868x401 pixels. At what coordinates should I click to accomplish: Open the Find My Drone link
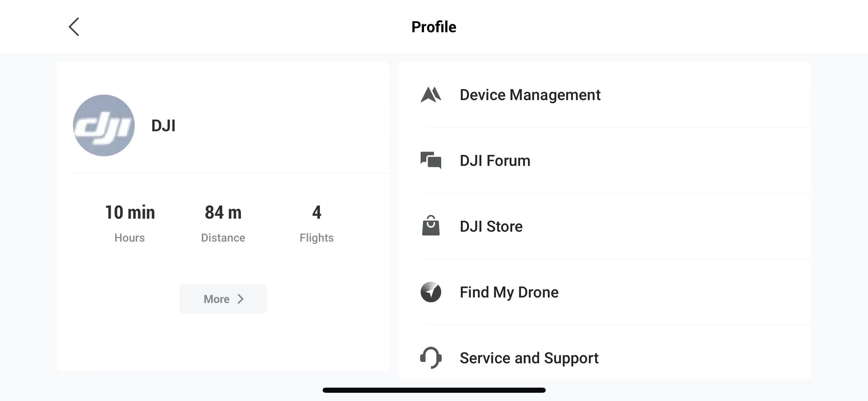coord(509,292)
